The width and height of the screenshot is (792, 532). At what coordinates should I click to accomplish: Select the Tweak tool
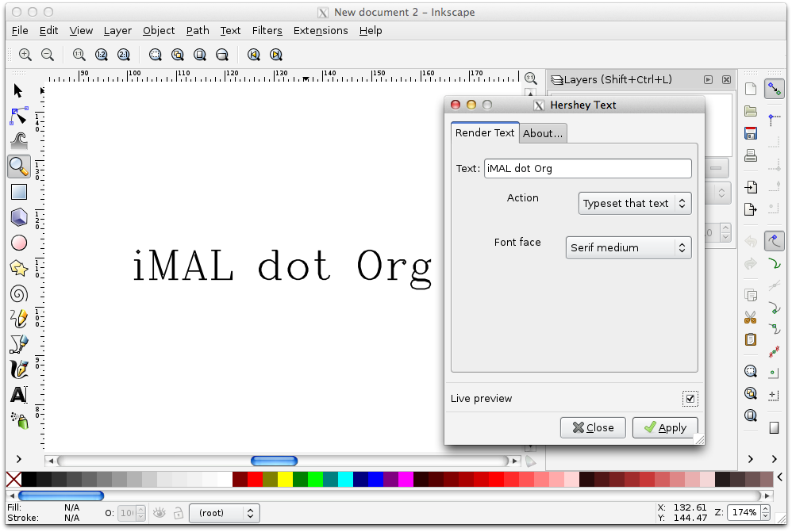pos(19,141)
